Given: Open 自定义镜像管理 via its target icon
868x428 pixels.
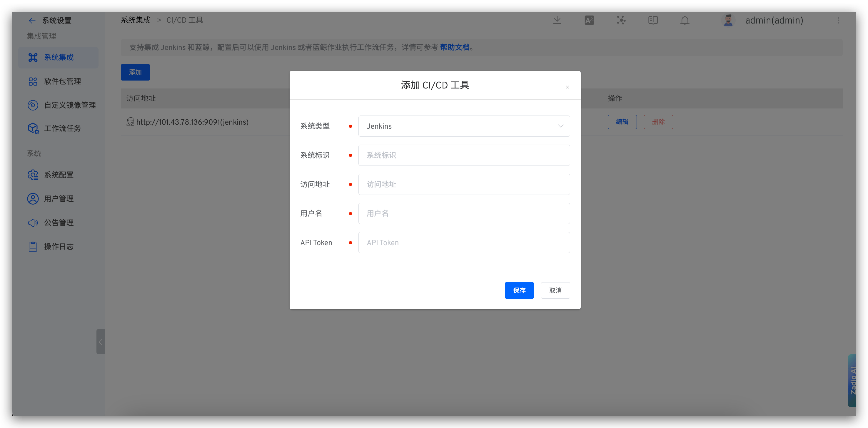Looking at the screenshot, I should [x=33, y=105].
